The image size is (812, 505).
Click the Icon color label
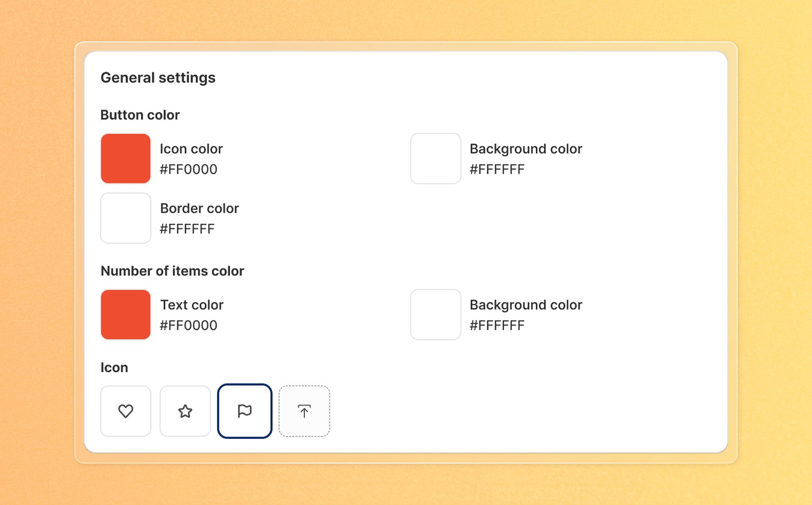(191, 149)
